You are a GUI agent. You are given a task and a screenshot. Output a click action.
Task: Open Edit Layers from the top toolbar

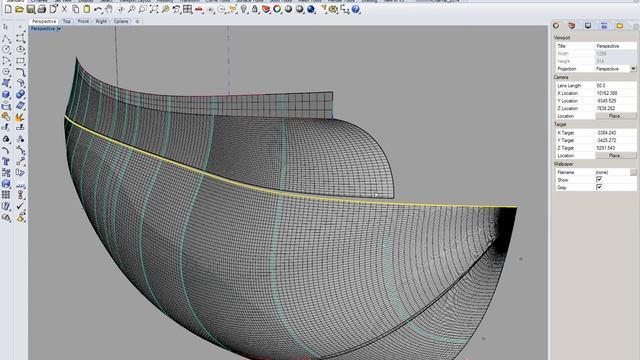[x=266, y=9]
